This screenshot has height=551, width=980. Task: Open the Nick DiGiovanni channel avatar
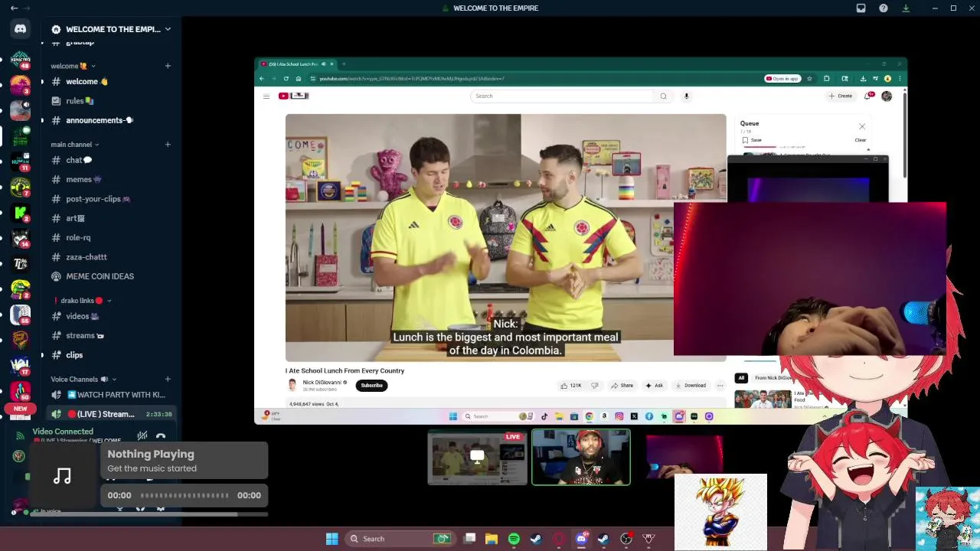coord(292,385)
